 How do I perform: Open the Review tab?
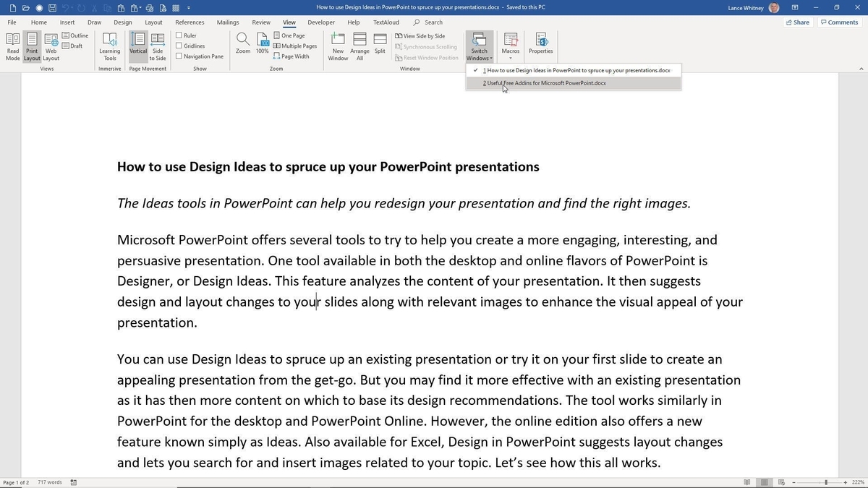click(x=261, y=22)
